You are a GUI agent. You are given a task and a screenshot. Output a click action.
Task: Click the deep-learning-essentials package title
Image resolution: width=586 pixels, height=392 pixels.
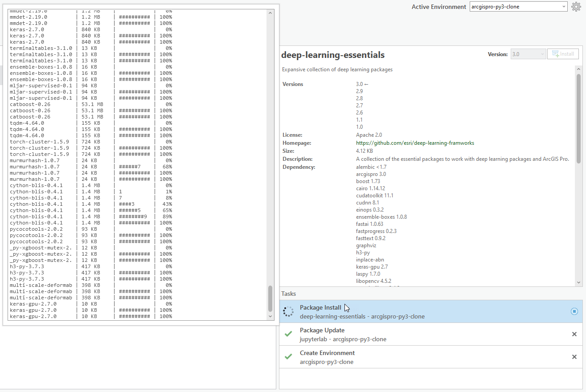tap(333, 55)
